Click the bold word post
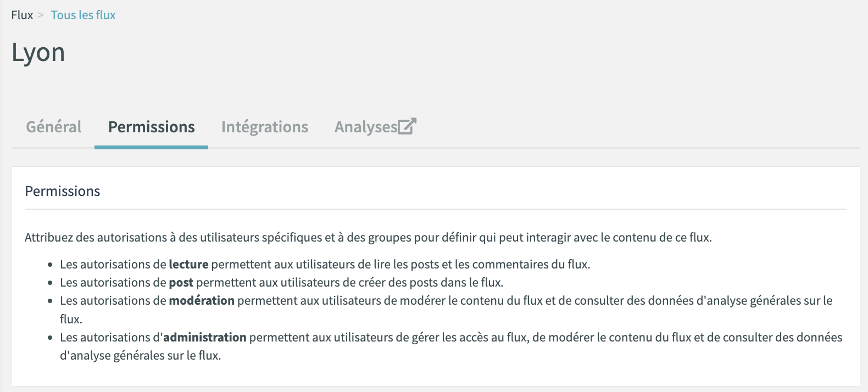 coord(181,283)
